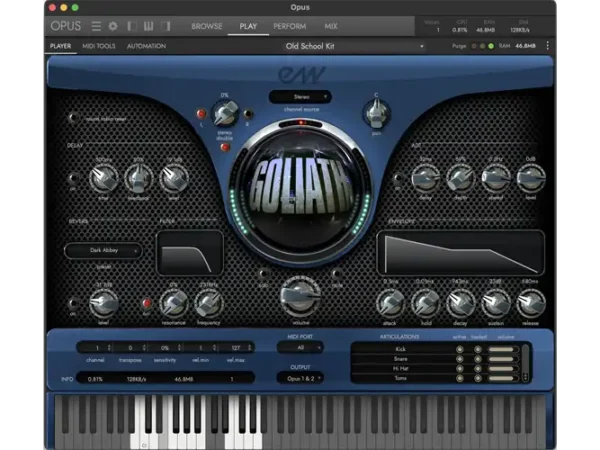Click the filter curve display
Viewport: 600px width, 450px height.
coord(190,253)
